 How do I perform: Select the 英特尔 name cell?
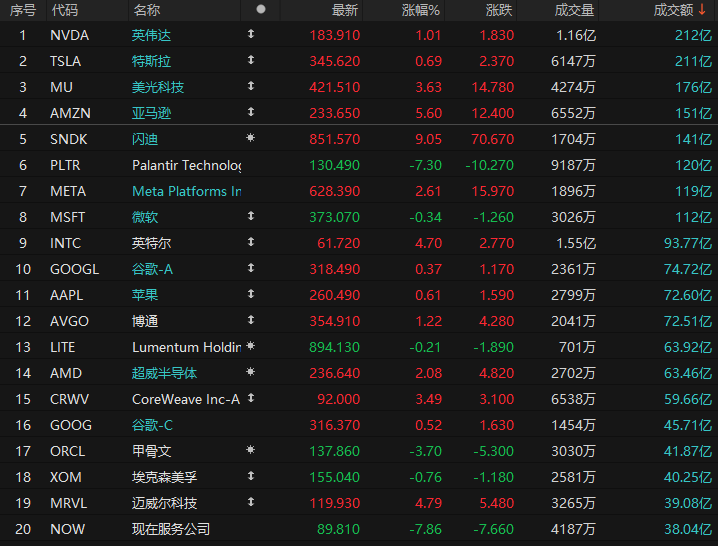[152, 243]
